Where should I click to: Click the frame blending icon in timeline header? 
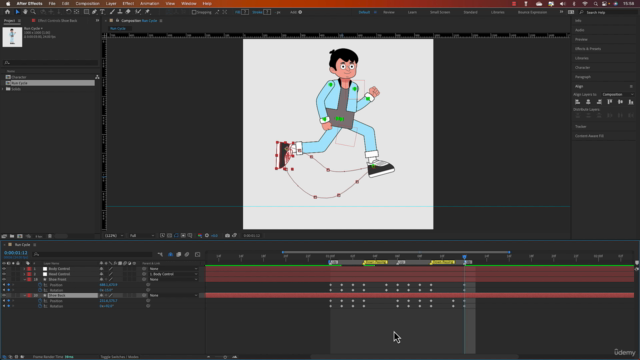pos(178,254)
